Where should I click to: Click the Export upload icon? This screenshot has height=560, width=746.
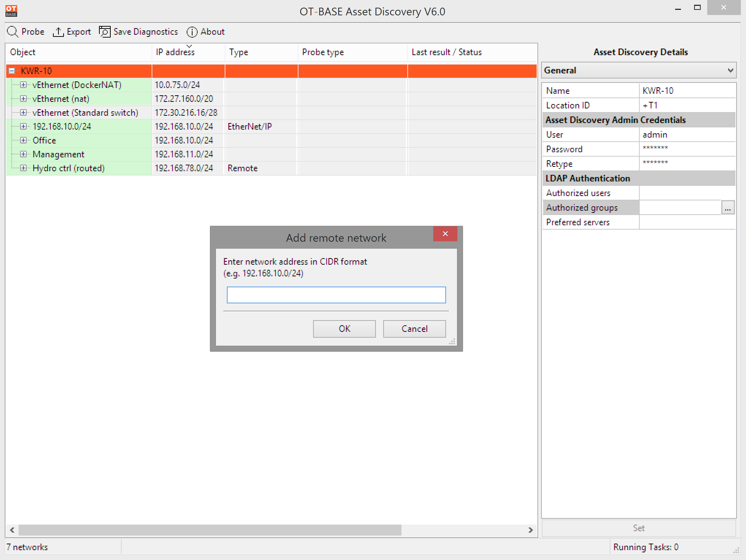point(58,32)
